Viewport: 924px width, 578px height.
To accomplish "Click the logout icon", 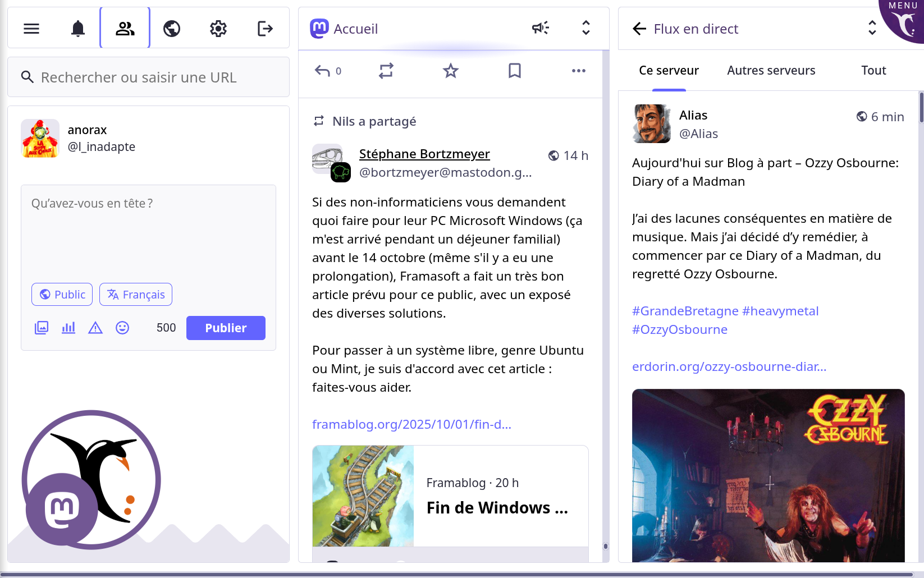I will coord(265,29).
